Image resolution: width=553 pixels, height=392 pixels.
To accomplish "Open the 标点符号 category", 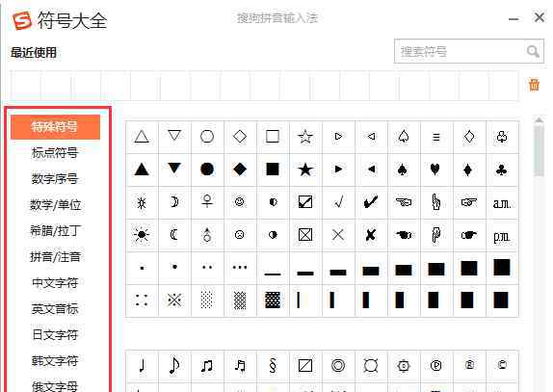I will click(x=55, y=152).
